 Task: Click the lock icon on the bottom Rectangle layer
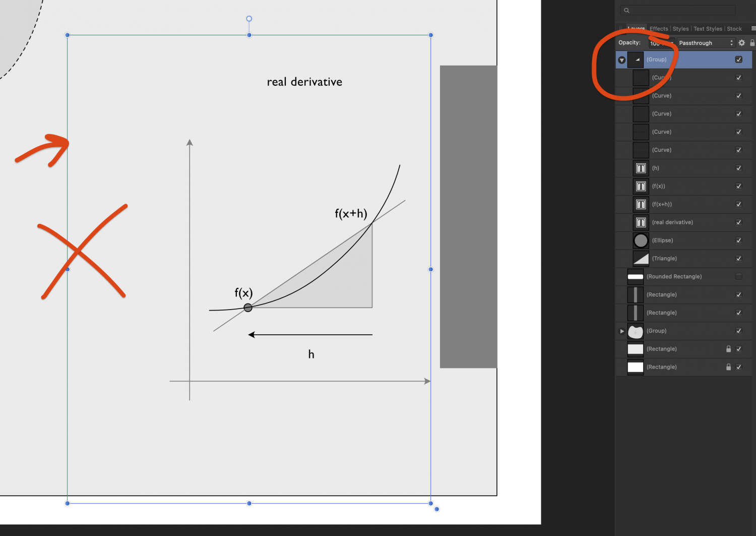click(728, 367)
